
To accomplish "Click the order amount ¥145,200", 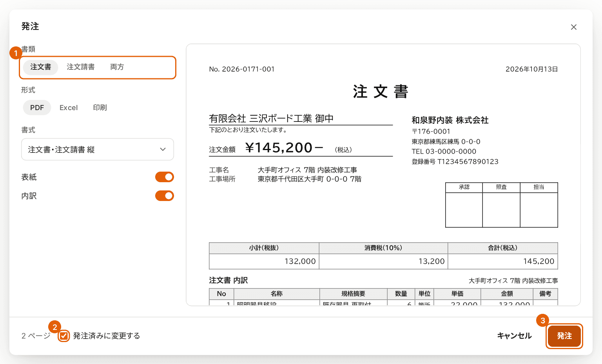I will pos(284,148).
